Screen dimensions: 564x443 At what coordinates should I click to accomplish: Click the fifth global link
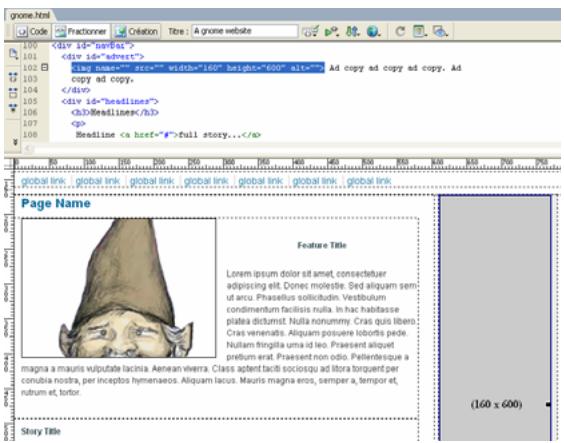(x=260, y=181)
